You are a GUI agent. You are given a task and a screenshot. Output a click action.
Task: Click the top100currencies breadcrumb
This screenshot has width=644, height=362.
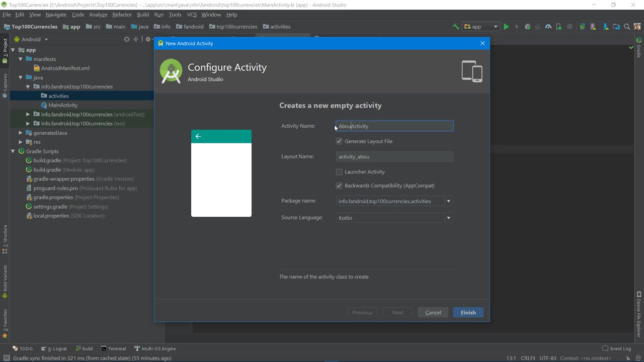[x=233, y=27]
